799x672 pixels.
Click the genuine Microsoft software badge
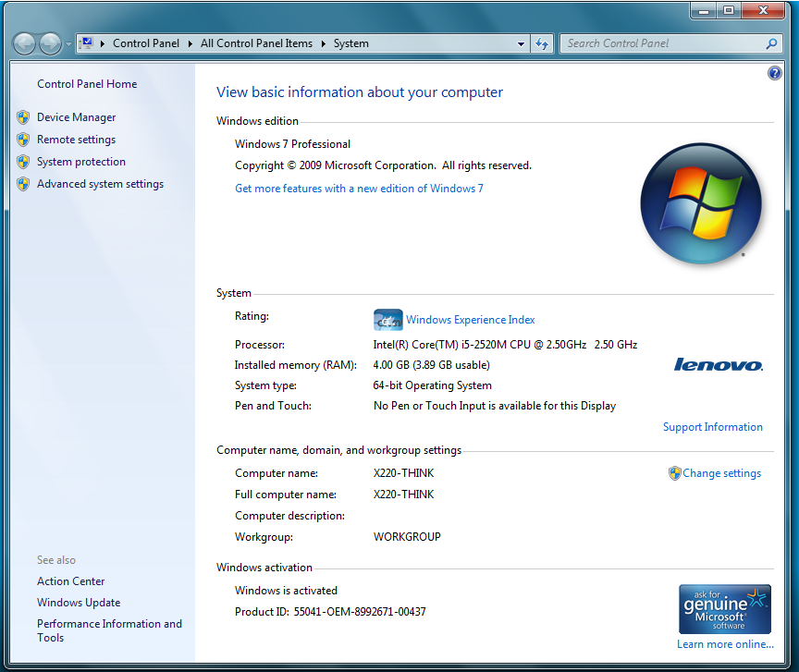point(725,609)
